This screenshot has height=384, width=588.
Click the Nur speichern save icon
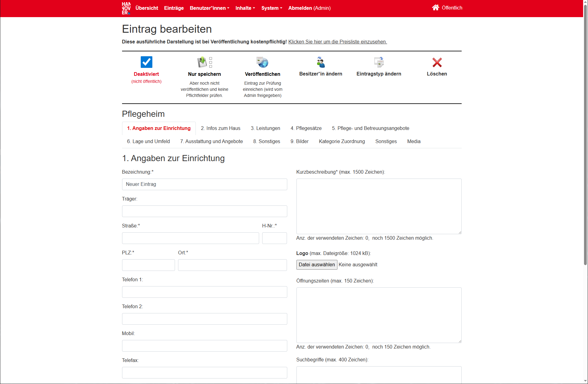[x=204, y=62]
